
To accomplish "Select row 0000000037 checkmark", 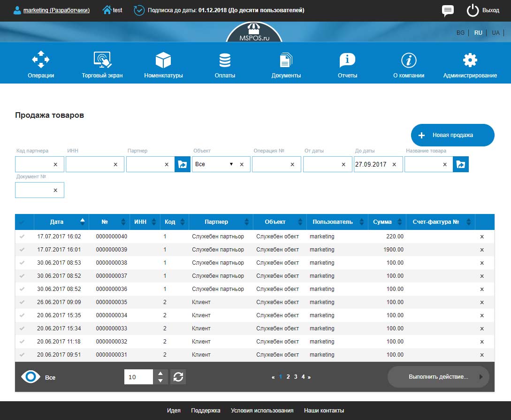I will click(x=22, y=275).
